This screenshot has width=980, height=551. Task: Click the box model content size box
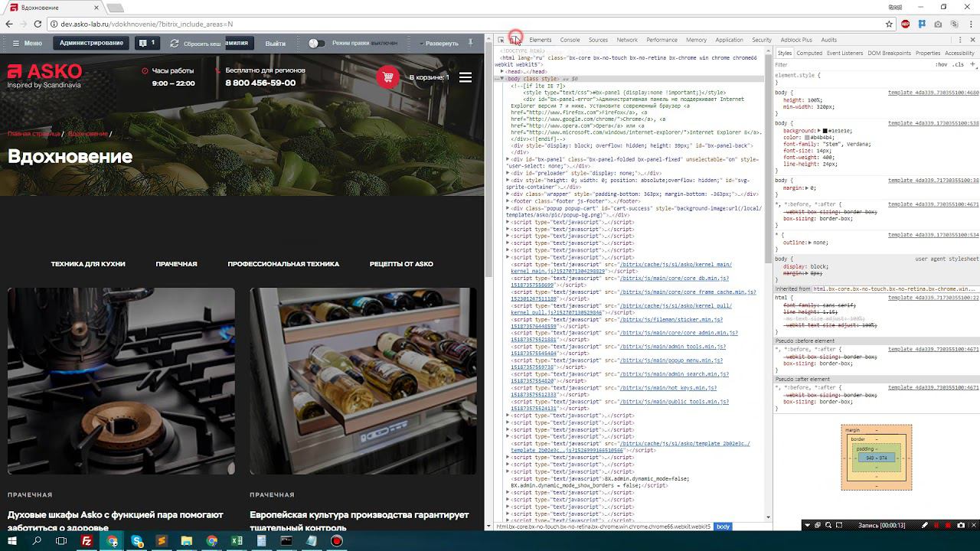tap(877, 458)
